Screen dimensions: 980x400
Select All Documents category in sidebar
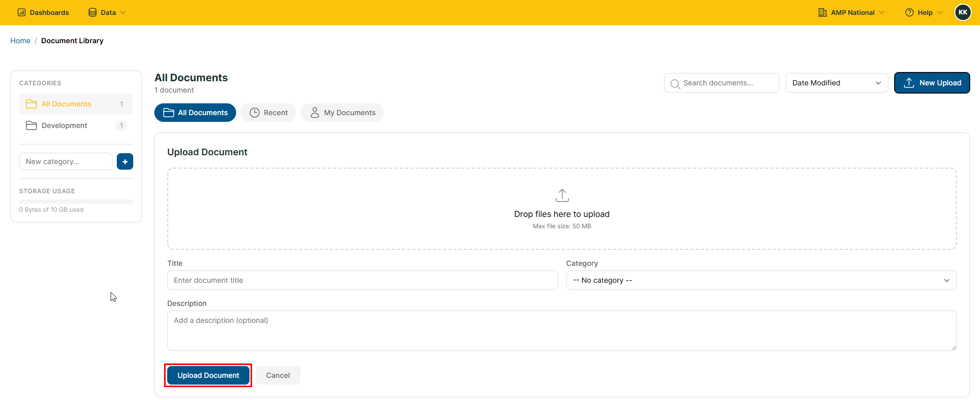[x=76, y=104]
